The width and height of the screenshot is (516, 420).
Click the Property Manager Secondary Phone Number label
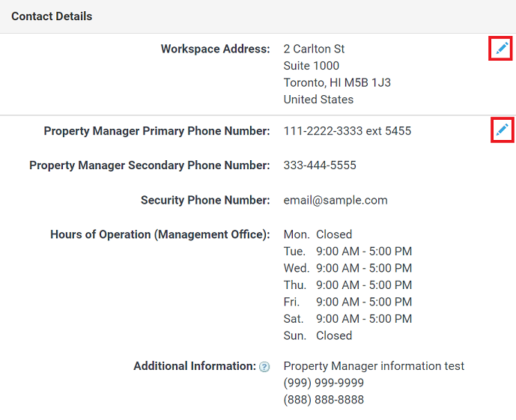click(x=150, y=165)
